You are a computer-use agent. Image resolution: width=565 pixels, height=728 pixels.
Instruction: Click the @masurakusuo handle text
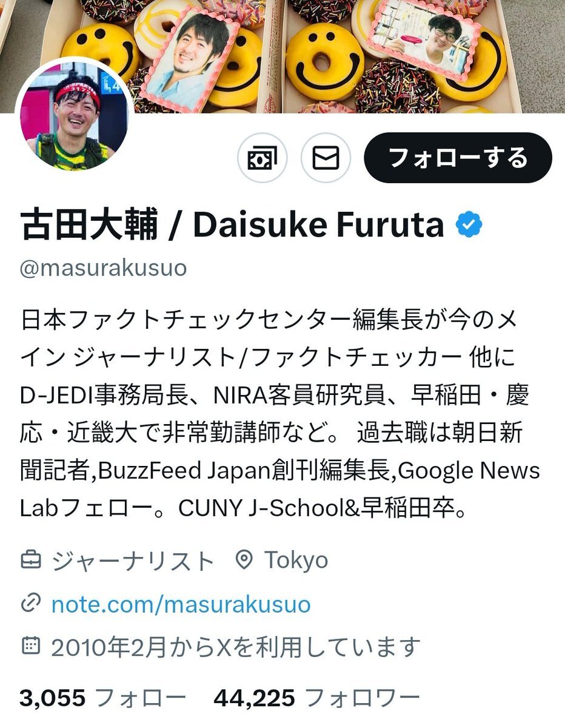click(x=104, y=268)
